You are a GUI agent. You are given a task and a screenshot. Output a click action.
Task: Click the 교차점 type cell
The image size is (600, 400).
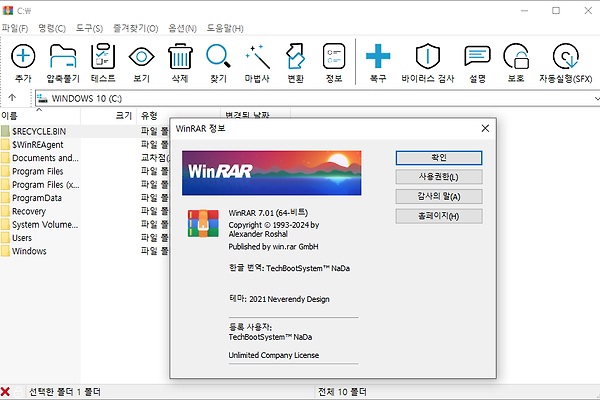pos(155,158)
